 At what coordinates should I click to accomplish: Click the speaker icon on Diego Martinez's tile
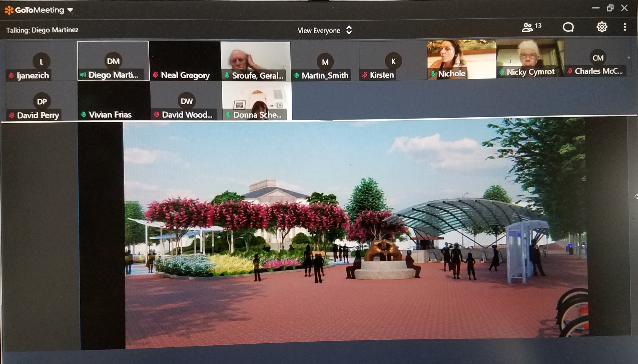click(x=83, y=75)
